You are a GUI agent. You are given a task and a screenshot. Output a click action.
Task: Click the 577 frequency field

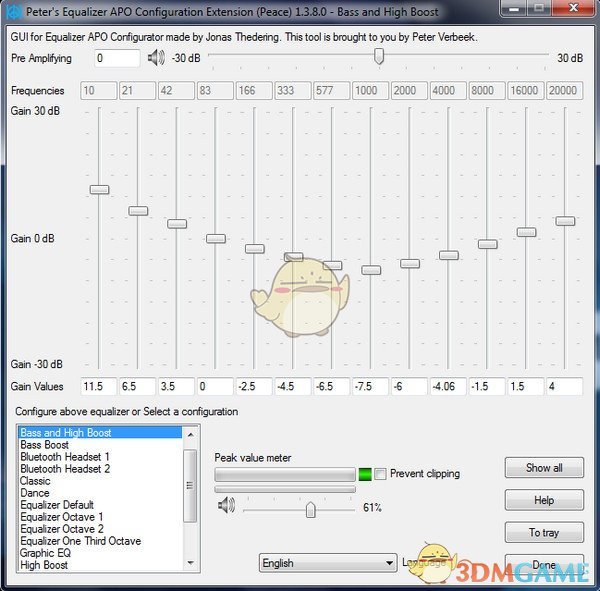pyautogui.click(x=332, y=91)
